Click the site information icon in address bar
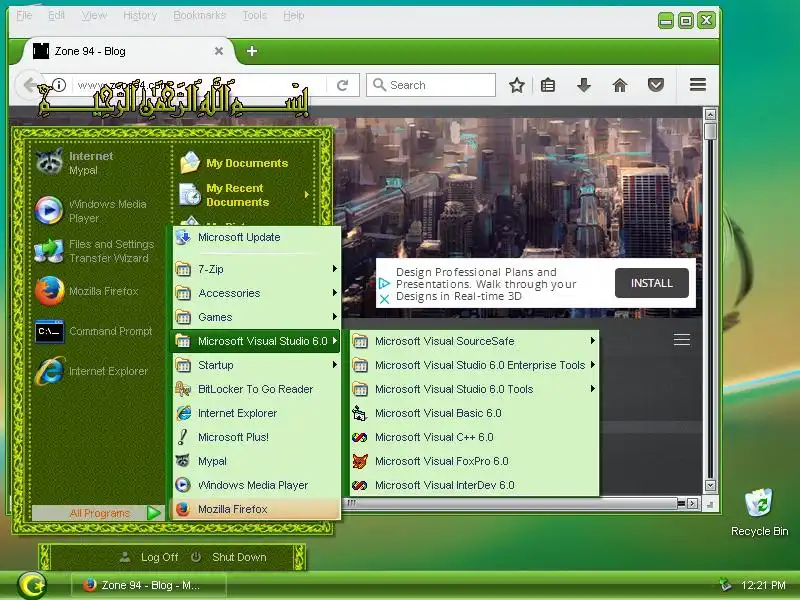Screen dimensions: 800x600 [59, 85]
